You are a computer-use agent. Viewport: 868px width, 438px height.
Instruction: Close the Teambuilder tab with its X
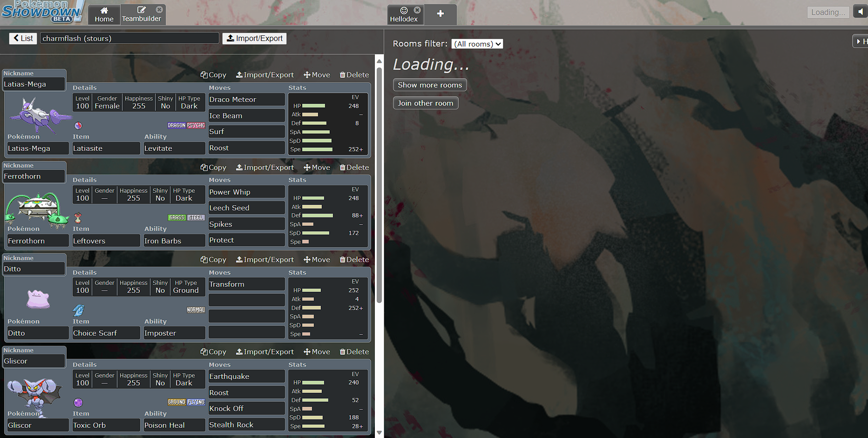tap(159, 9)
